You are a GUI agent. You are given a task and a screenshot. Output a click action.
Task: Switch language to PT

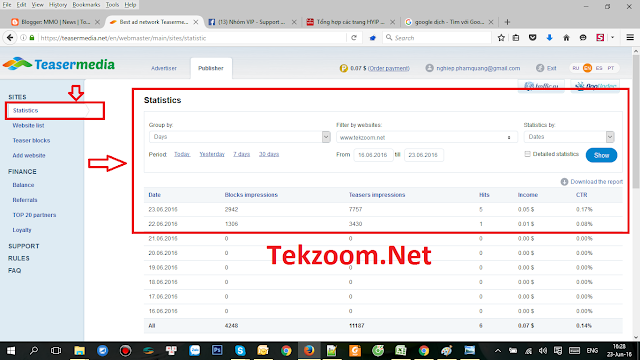(611, 68)
